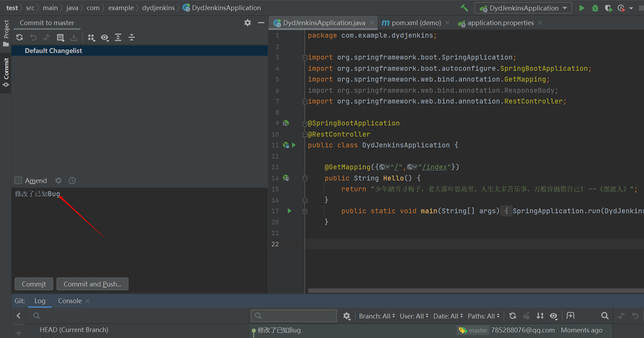Screen dimensions: 644x338
Task: Expand all changelist nodes
Action: (x=118, y=37)
